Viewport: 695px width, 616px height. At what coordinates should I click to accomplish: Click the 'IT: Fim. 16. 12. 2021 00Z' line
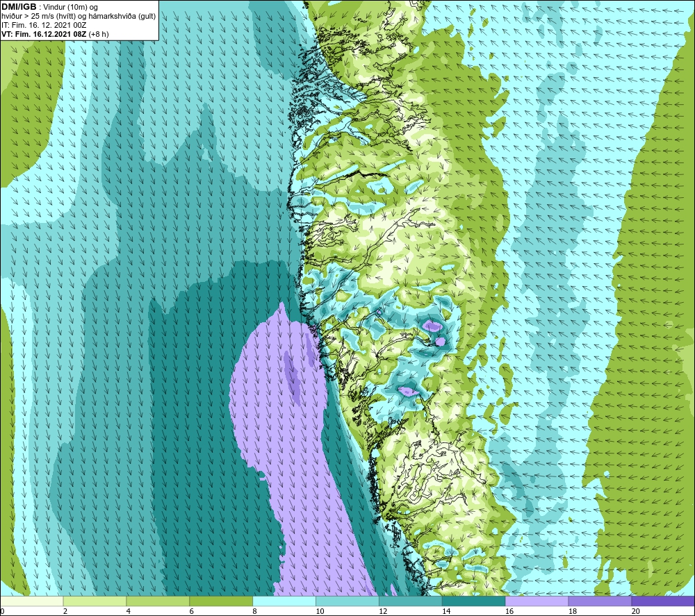tap(44, 25)
